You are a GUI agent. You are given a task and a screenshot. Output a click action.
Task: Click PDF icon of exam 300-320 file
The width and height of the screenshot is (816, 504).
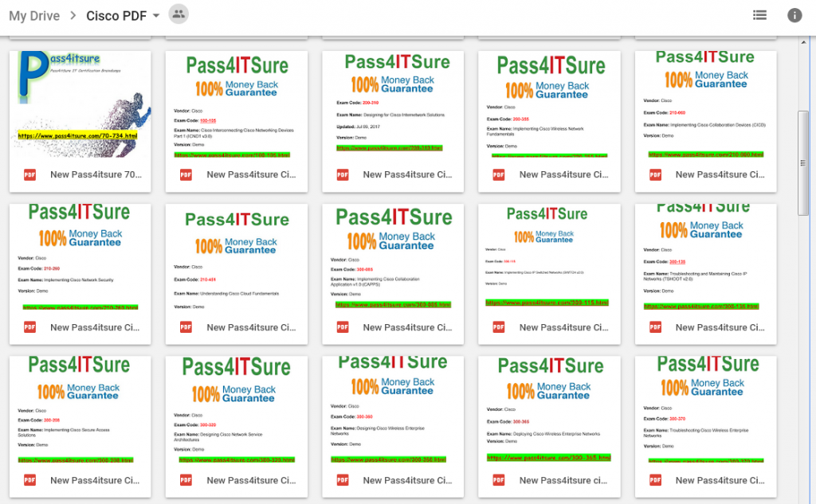(x=186, y=480)
